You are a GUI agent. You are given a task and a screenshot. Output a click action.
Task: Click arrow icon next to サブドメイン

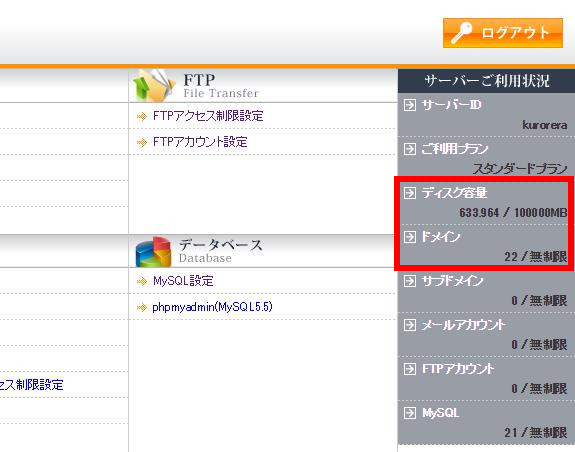coord(410,281)
